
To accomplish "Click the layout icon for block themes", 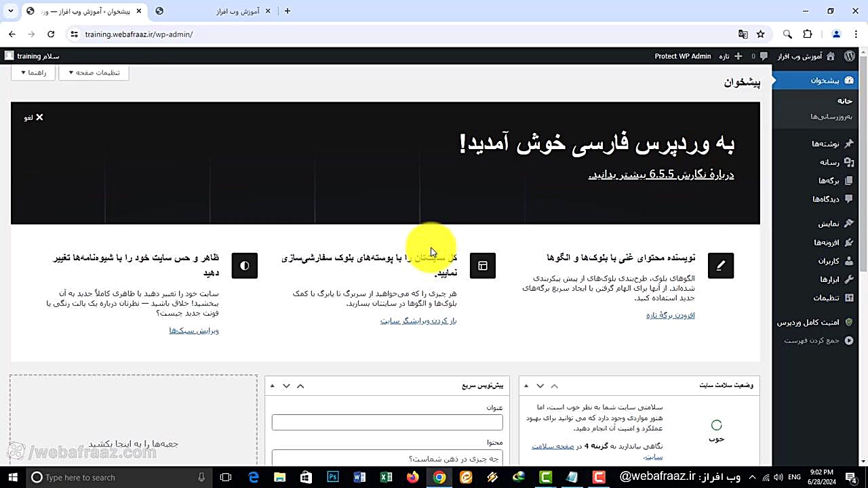I will (483, 266).
